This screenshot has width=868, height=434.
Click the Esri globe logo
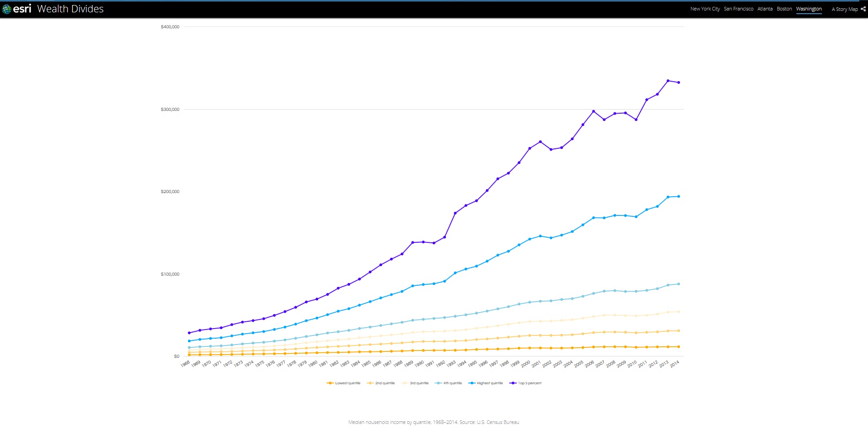[x=7, y=9]
